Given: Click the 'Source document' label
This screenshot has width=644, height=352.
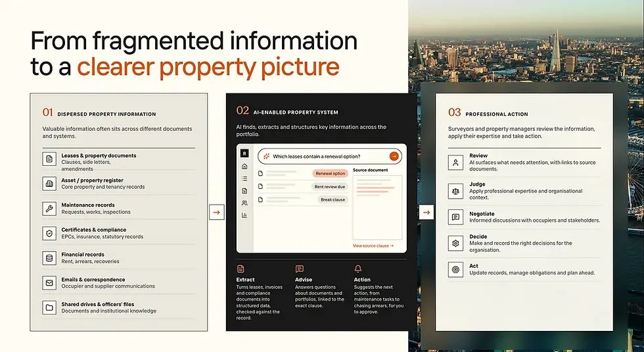Looking at the screenshot, I should click(x=370, y=170).
